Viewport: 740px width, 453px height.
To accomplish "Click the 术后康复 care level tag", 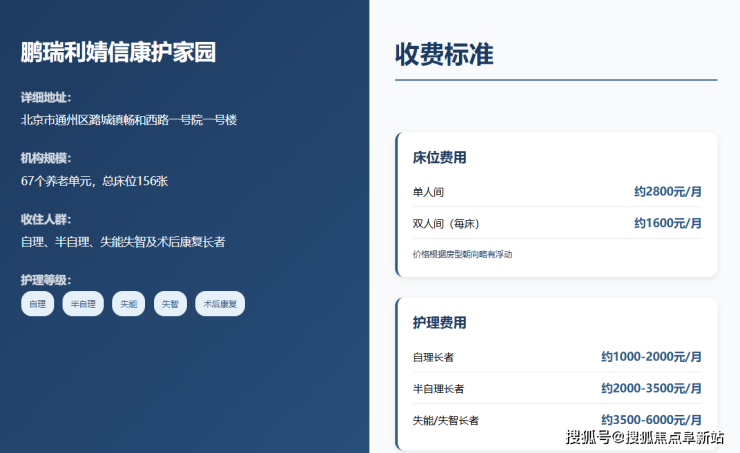I will click(220, 304).
